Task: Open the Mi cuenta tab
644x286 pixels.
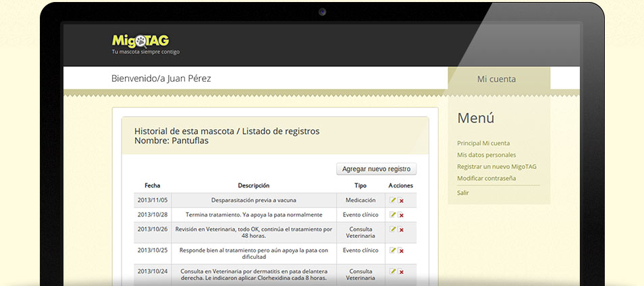Action: click(496, 79)
